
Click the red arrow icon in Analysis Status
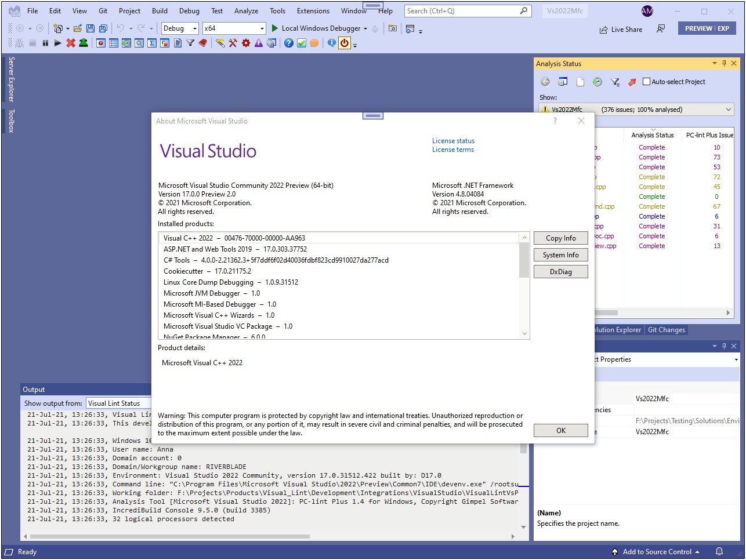[632, 82]
